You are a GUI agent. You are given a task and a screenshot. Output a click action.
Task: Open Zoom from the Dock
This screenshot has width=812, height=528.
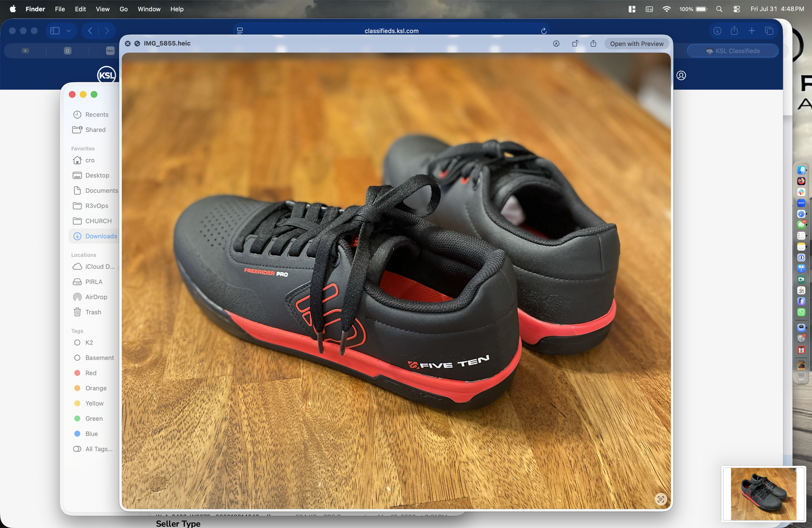[801, 203]
